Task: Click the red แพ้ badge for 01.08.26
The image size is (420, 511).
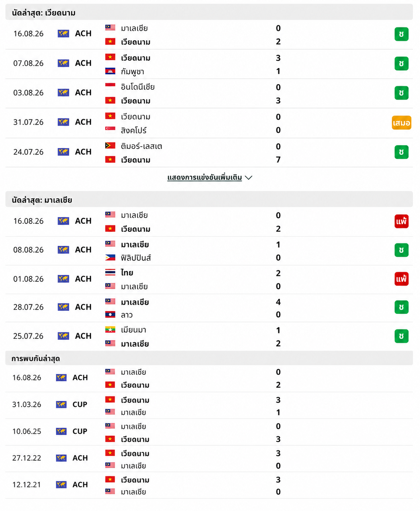Action: (401, 279)
